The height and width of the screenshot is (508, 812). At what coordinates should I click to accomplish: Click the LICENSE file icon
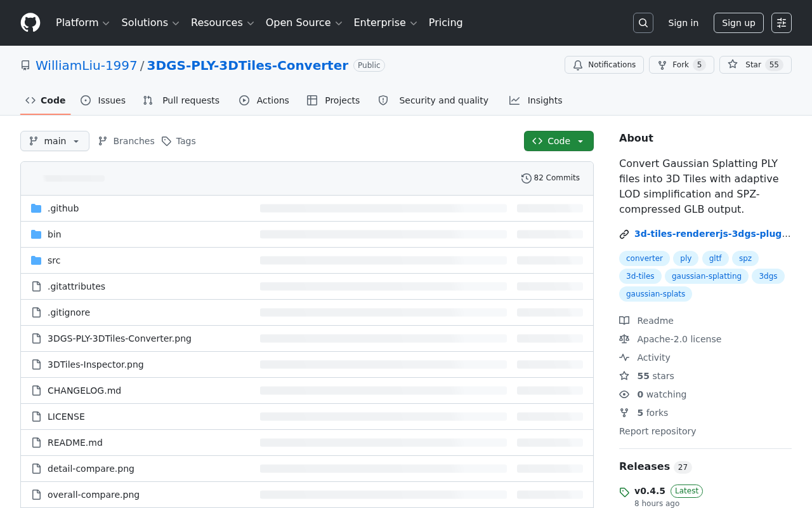36,417
